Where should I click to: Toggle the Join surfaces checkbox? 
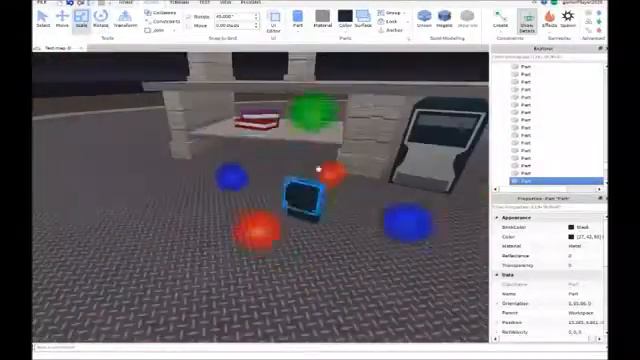coord(148,30)
